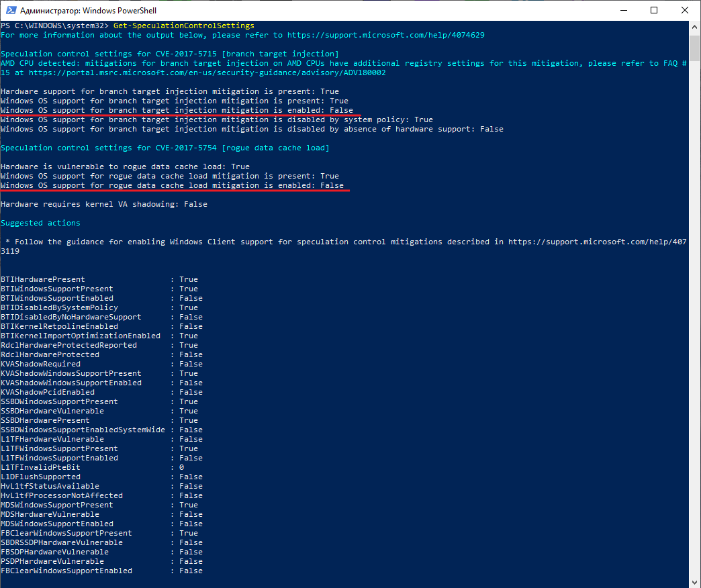The height and width of the screenshot is (588, 701).
Task: Click the scrollbar up arrow
Action: pyautogui.click(x=694, y=27)
